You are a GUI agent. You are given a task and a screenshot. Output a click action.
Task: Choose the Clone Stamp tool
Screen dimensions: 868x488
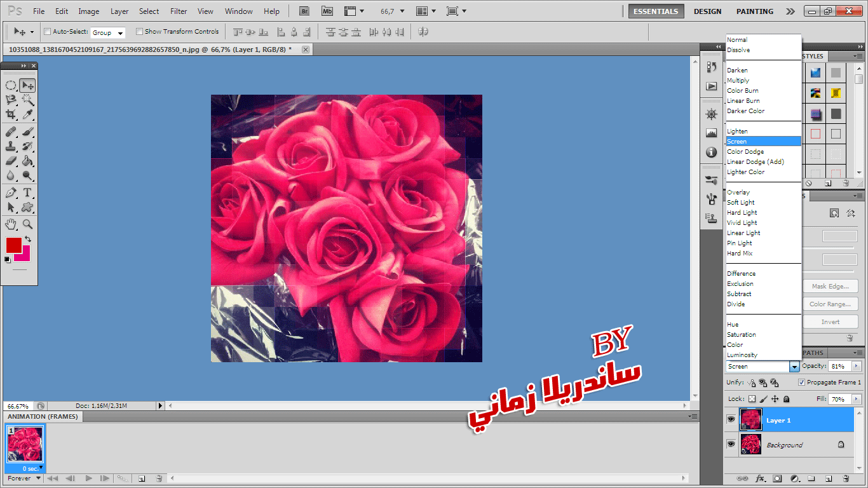pos(11,147)
